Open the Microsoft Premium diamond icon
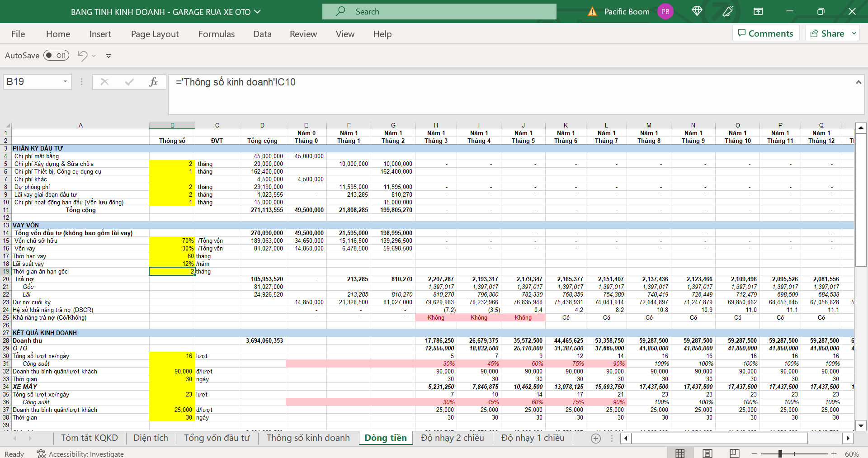This screenshot has width=868, height=458. [x=697, y=11]
